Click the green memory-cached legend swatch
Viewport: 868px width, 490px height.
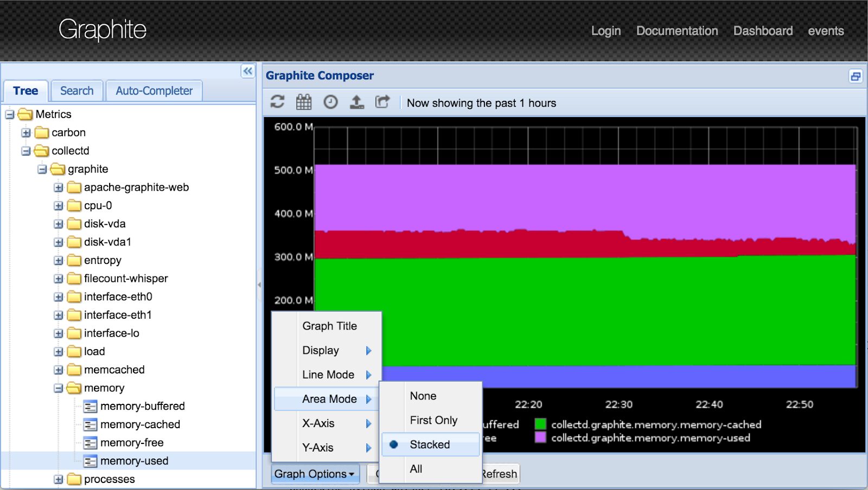point(540,424)
